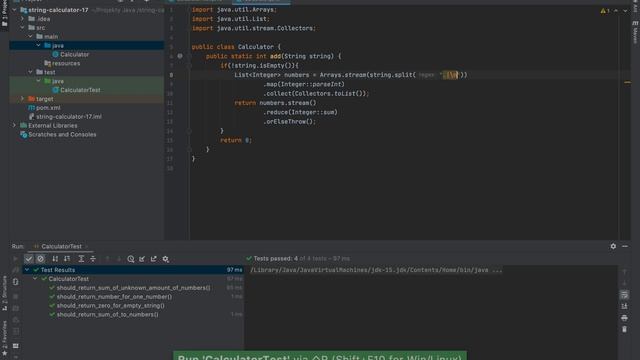Select should_return_number_for_one_number test
640x360 pixels.
coord(114,297)
